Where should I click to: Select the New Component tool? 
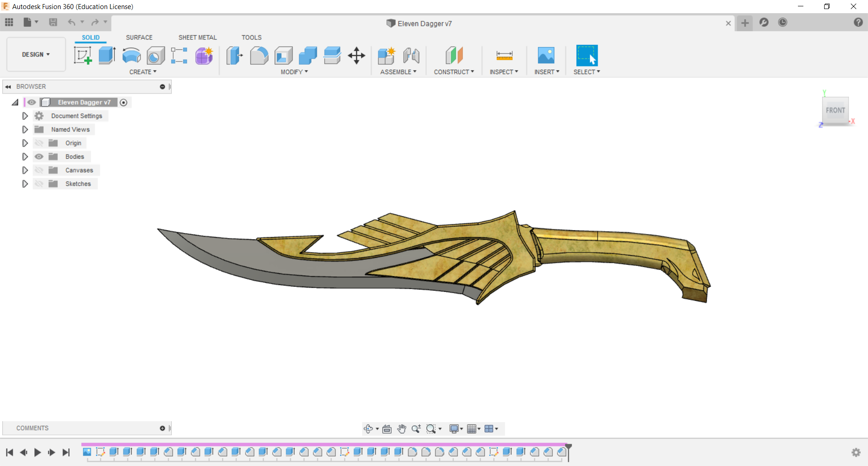(387, 56)
